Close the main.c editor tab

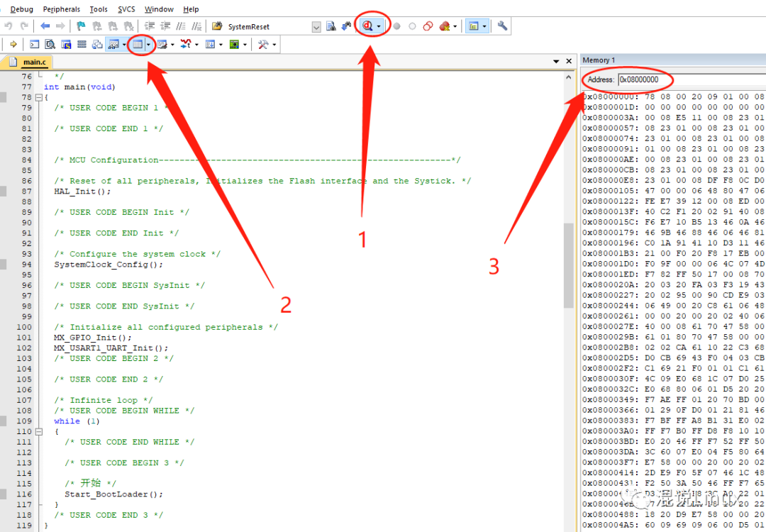569,62
